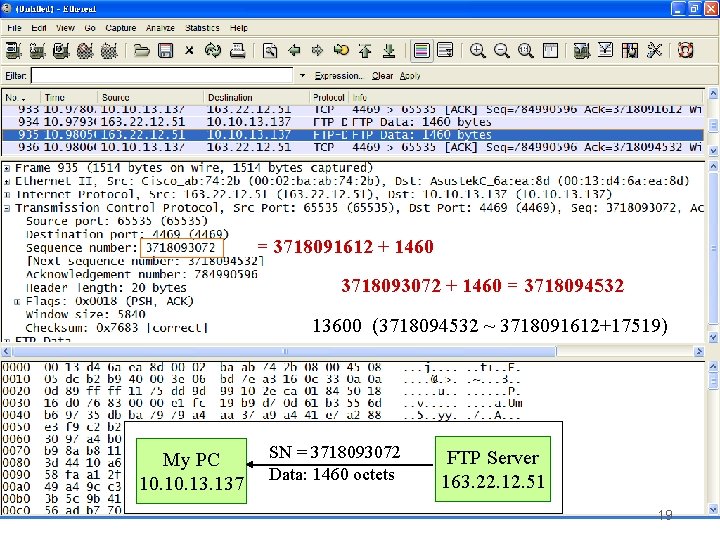Open help lifebuoy icon
The width and height of the screenshot is (720, 540).
(685, 50)
